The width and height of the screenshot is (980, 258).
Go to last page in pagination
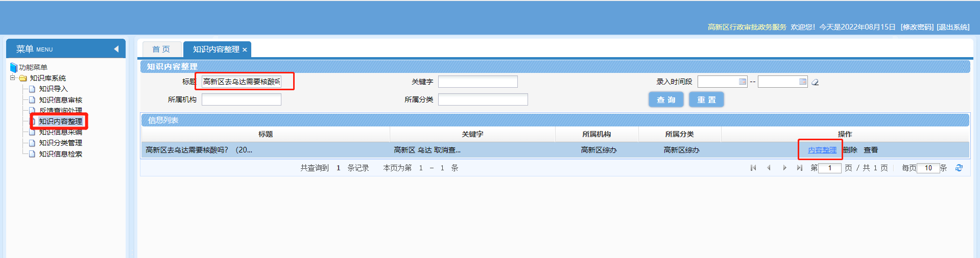coord(800,168)
